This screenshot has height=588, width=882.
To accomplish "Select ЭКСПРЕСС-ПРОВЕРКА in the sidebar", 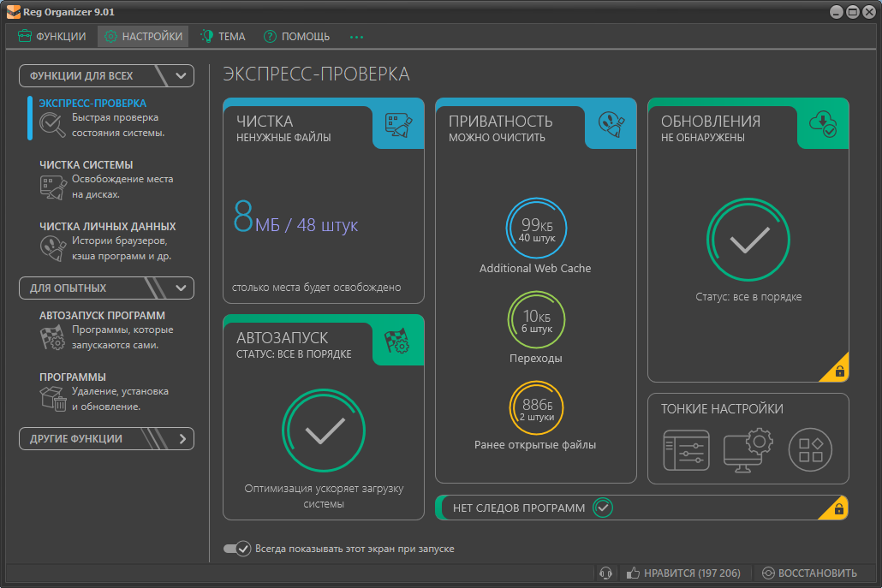I will [92, 104].
